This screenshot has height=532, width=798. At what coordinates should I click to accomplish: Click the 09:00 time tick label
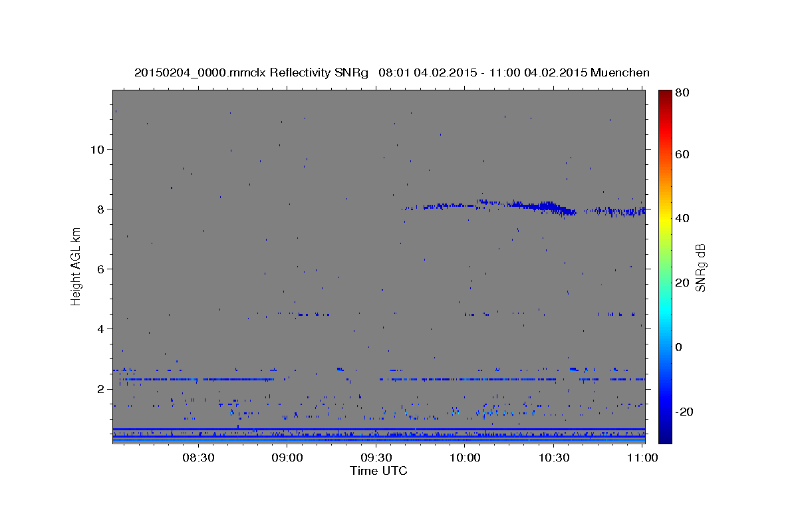287,458
